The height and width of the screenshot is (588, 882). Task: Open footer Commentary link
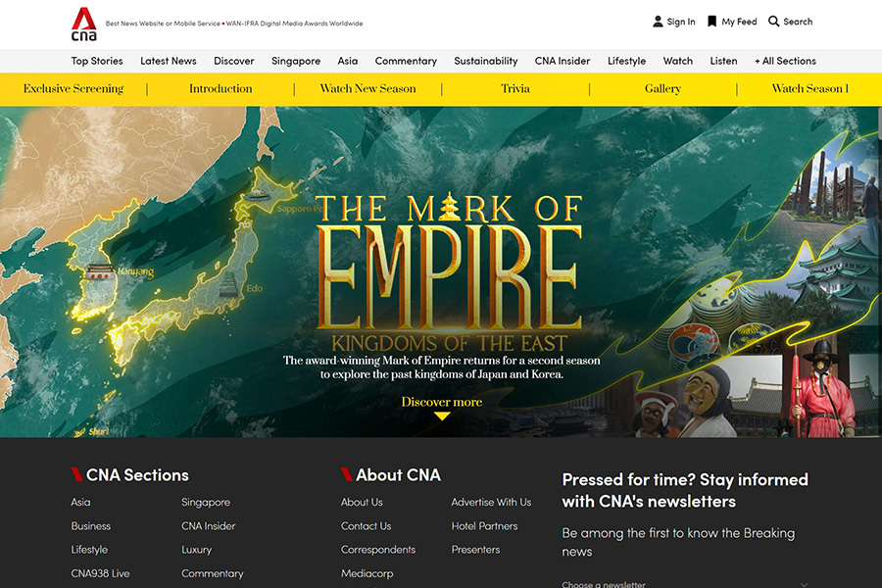click(212, 573)
